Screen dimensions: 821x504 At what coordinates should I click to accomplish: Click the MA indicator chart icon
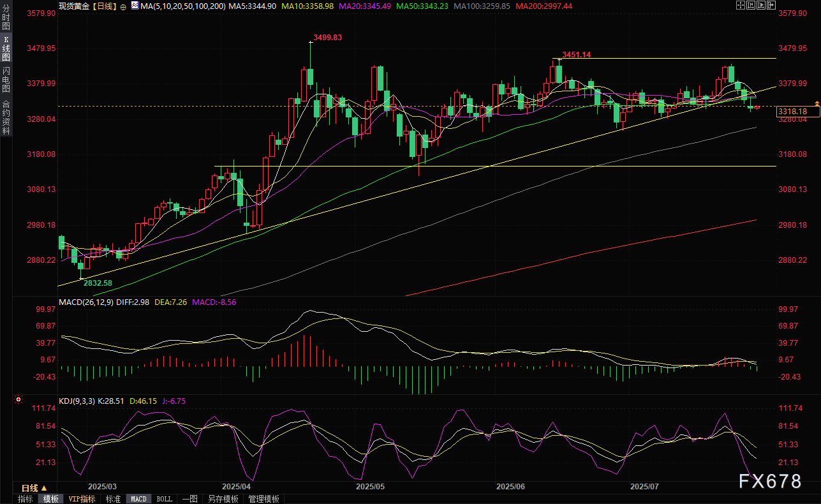(x=133, y=5)
